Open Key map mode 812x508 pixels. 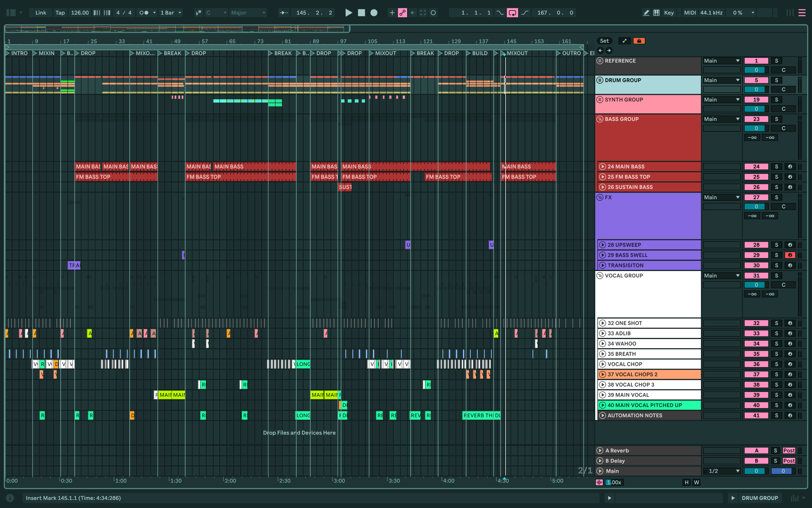click(x=669, y=13)
